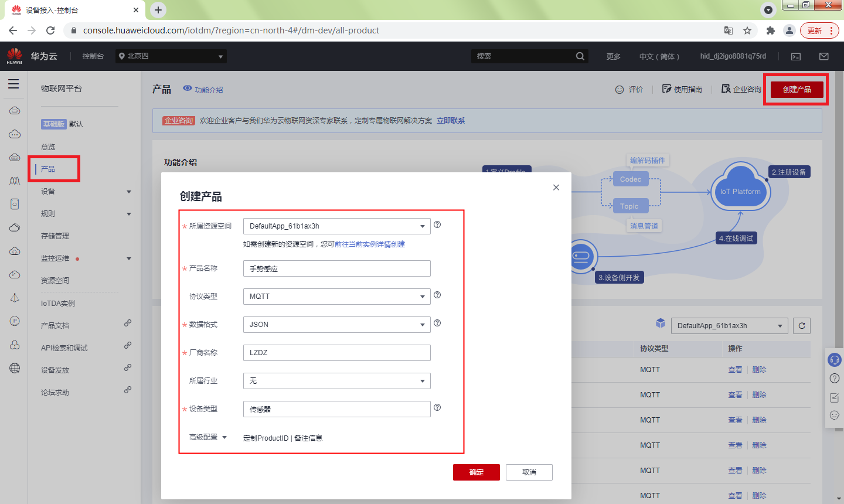Click the search magnifier icon

580,56
